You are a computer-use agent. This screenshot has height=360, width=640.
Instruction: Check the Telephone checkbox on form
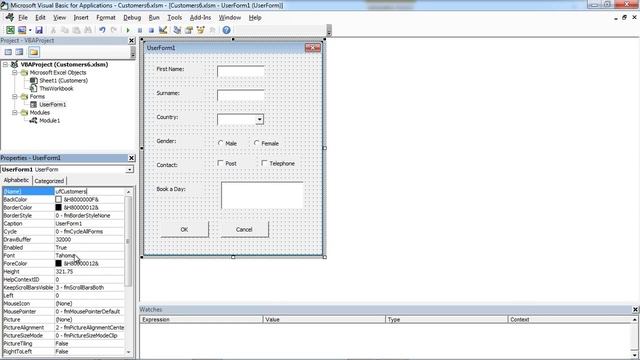click(264, 163)
